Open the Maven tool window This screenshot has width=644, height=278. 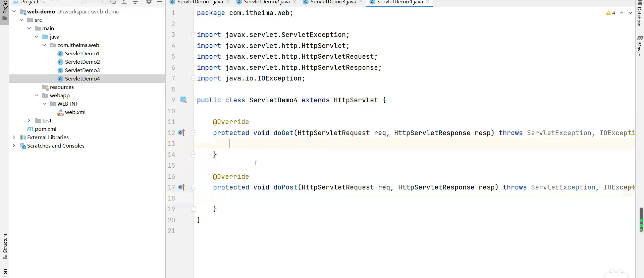click(640, 46)
